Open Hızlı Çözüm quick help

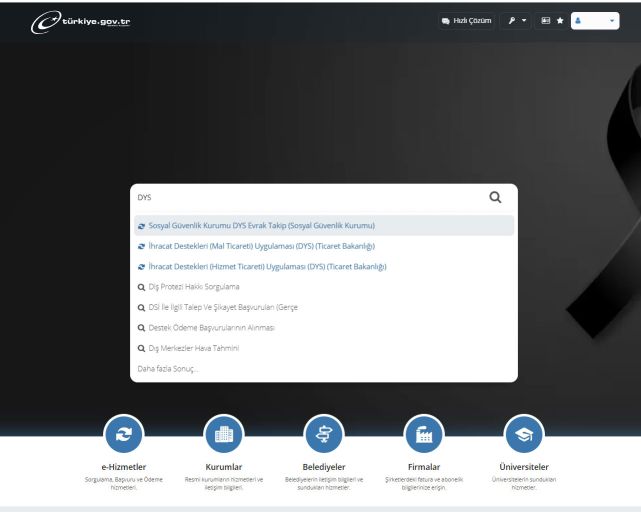click(x=466, y=21)
